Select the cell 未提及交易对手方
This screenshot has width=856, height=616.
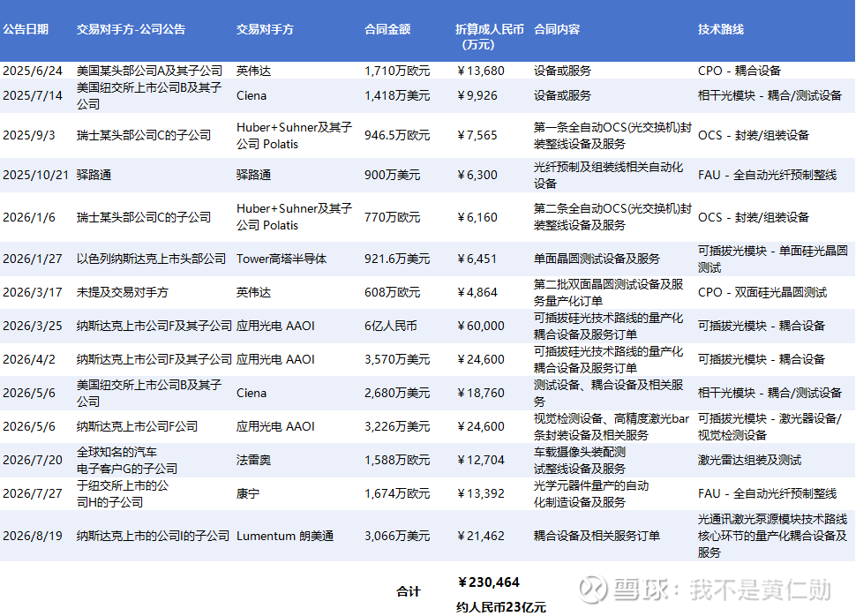pos(123,293)
